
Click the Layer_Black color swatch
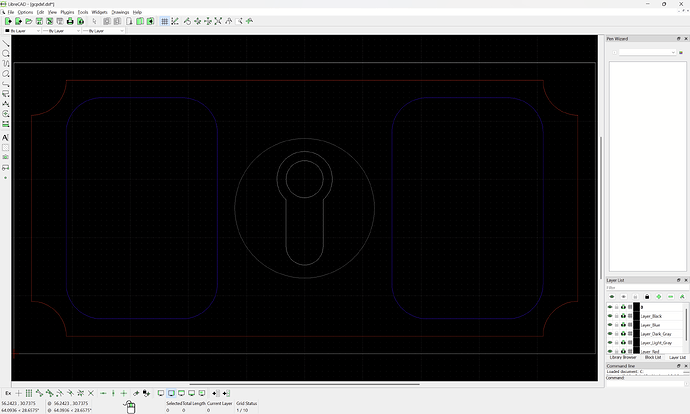click(x=636, y=316)
